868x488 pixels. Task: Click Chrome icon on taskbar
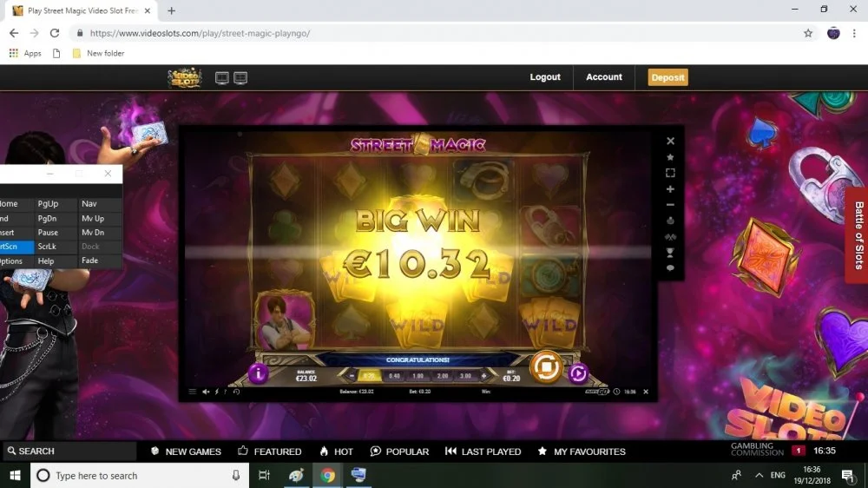coord(328,475)
